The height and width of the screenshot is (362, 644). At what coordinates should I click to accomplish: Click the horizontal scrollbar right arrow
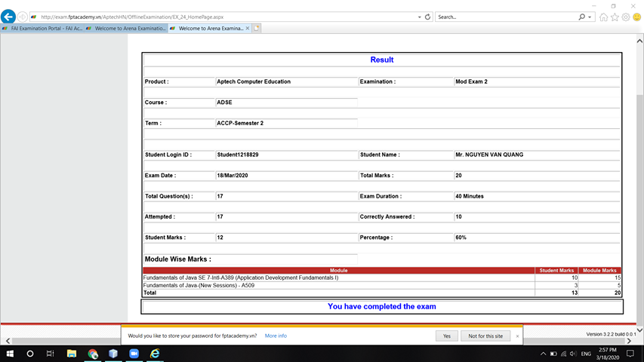629,341
